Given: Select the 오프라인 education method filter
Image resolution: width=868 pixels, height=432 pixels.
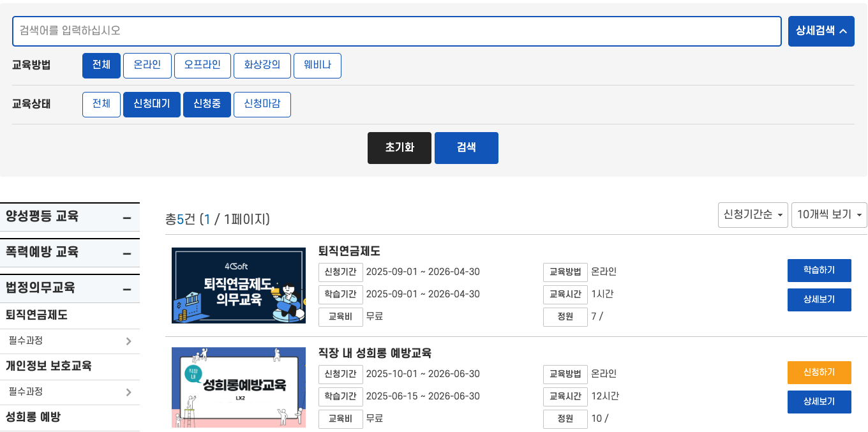Looking at the screenshot, I should pos(202,65).
